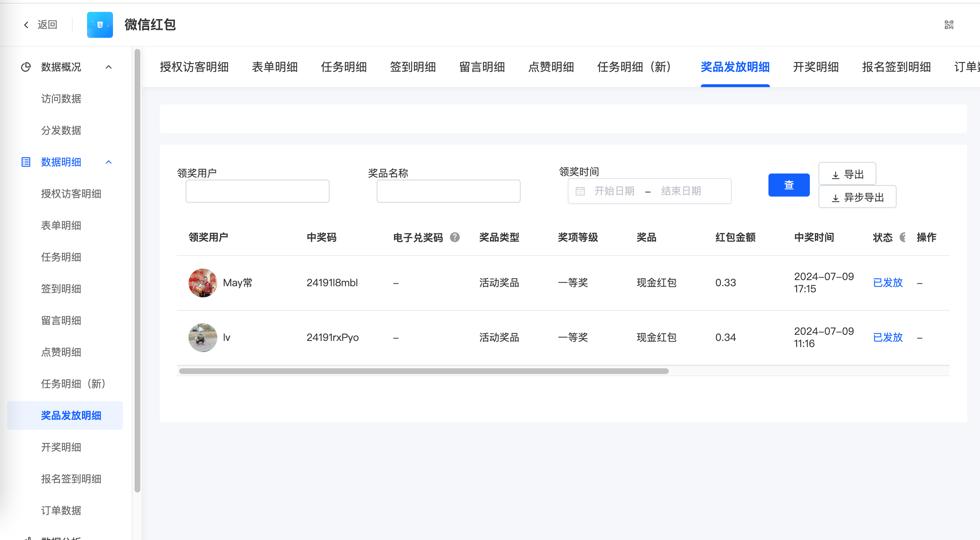Click the calendar icon in date range field

(x=580, y=191)
